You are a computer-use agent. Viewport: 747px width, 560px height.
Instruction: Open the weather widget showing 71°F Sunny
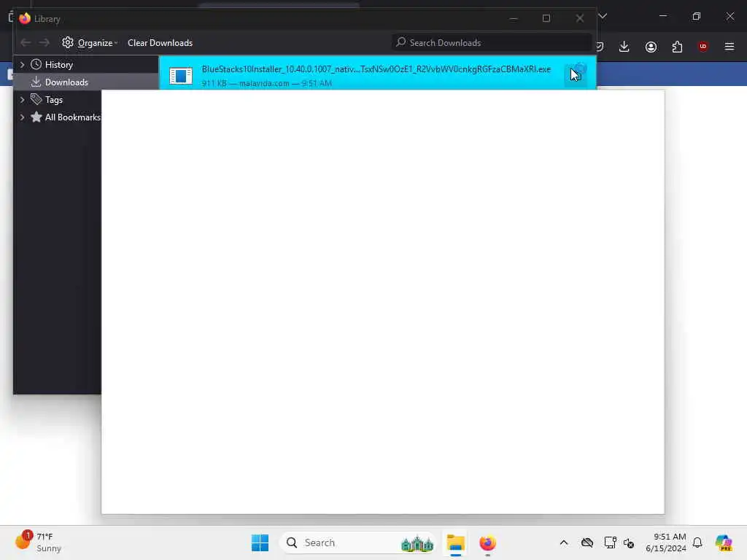pos(39,542)
